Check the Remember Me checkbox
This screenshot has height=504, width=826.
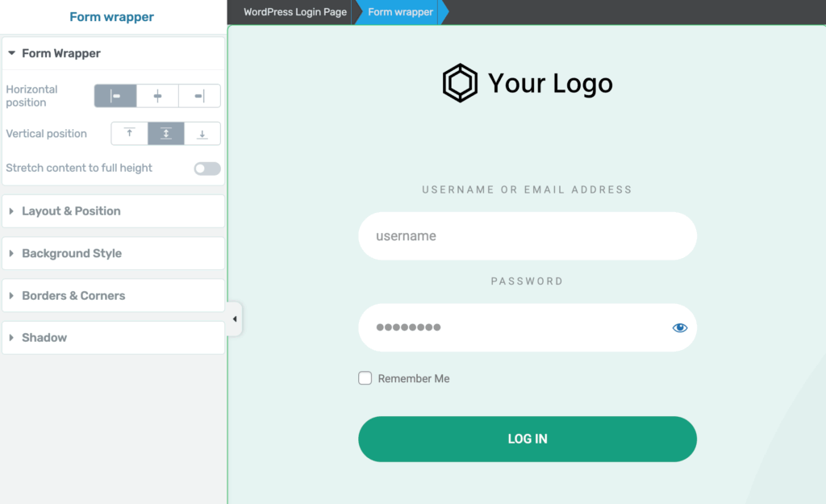365,378
